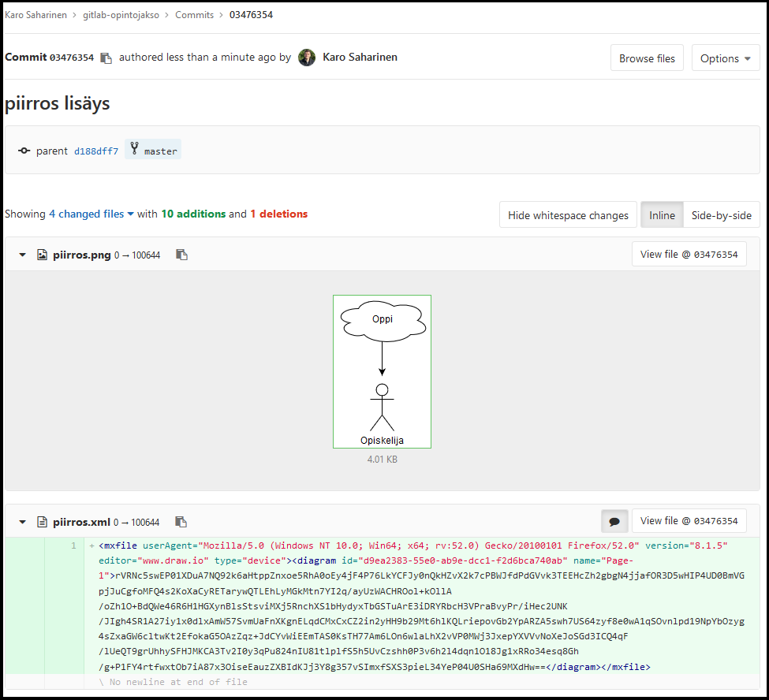Viewport: 769px width, 700px height.
Task: Collapse the piirros.png diff section
Action: click(x=23, y=255)
